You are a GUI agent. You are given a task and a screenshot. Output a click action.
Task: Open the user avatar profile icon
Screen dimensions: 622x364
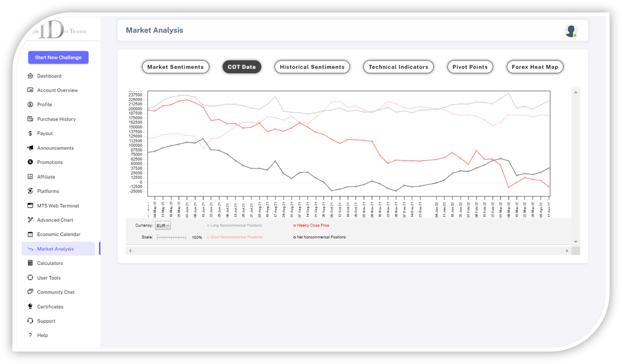pos(571,31)
